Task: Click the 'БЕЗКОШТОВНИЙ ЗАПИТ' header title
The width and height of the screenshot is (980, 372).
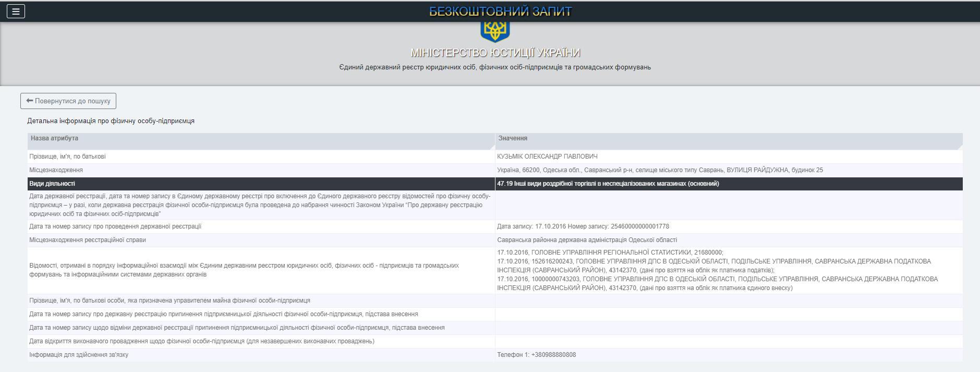Action: pos(500,11)
